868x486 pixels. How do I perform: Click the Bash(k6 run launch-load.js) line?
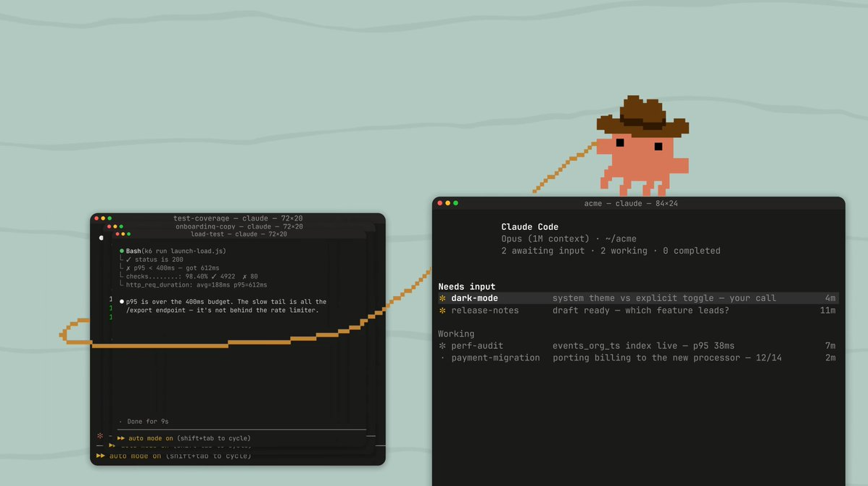click(x=175, y=251)
